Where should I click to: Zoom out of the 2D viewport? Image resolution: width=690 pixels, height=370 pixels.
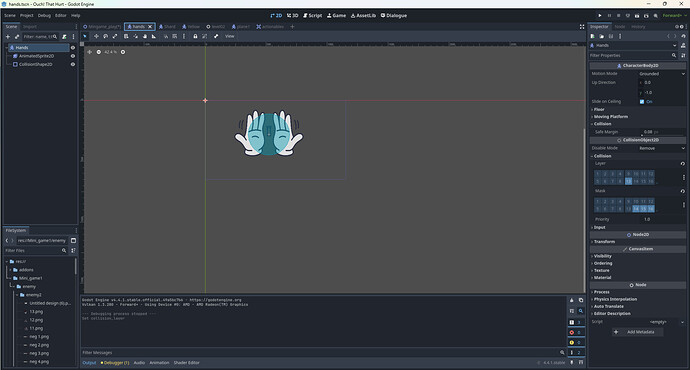point(99,52)
